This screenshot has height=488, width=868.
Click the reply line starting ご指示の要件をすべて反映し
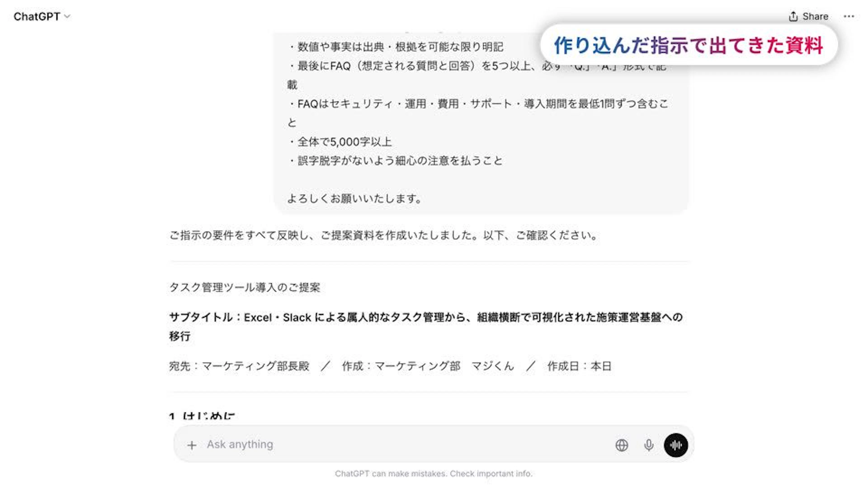(384, 235)
